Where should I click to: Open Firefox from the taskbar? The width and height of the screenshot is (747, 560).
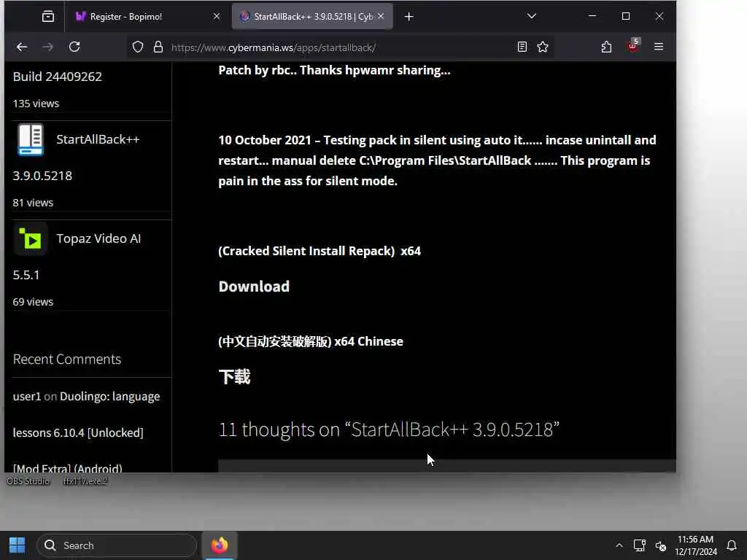click(220, 545)
